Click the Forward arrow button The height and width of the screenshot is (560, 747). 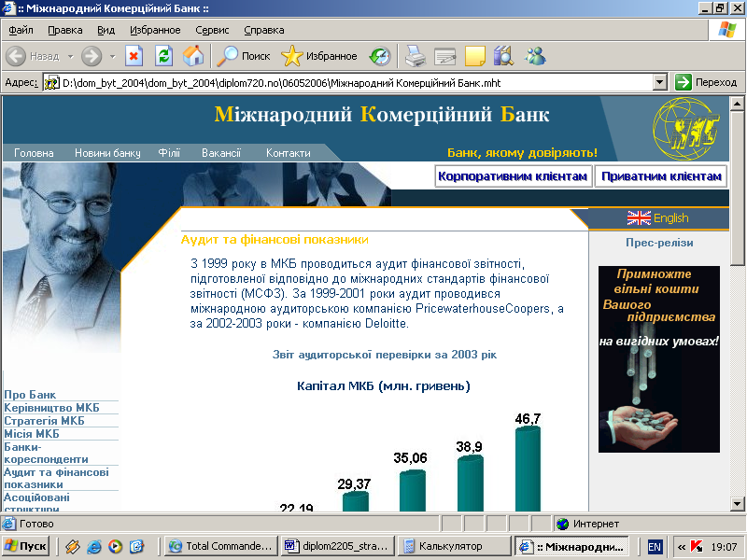pos(92,56)
